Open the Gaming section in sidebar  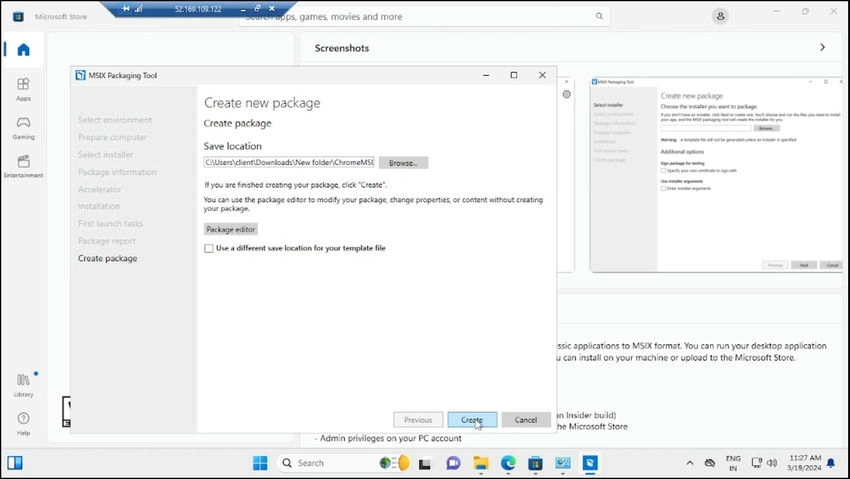(23, 128)
